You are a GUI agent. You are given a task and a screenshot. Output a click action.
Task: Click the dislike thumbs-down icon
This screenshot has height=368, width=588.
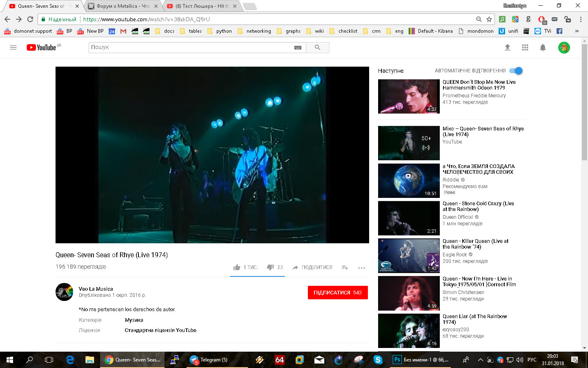(x=270, y=267)
